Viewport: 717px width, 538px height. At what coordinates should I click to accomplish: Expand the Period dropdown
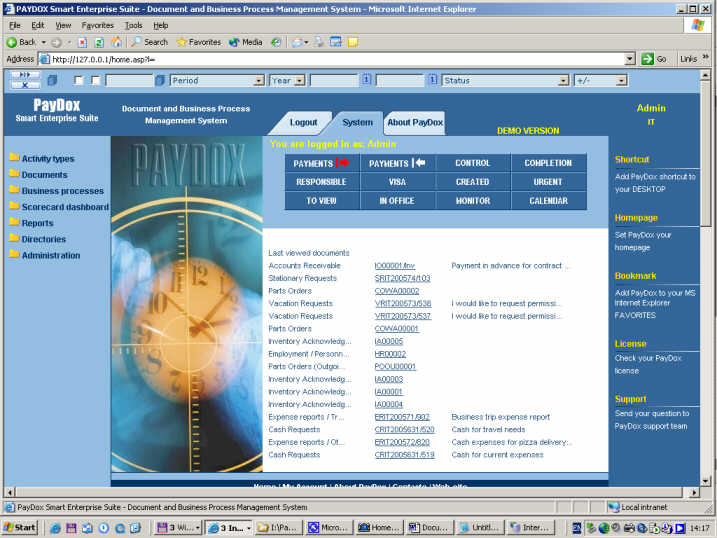[259, 81]
